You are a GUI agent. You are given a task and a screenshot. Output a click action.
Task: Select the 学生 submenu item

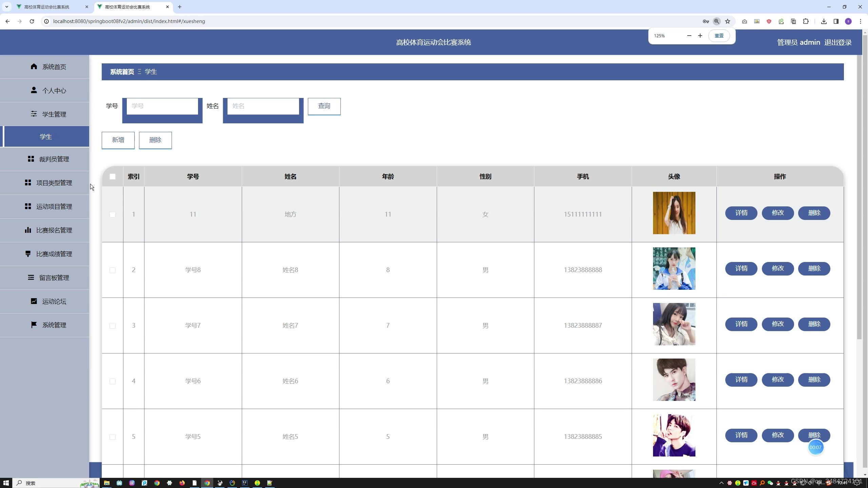coord(45,137)
